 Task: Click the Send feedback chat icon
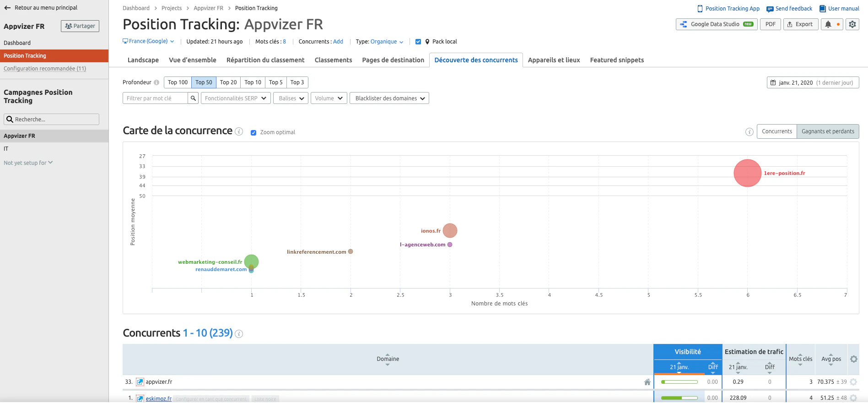click(x=770, y=9)
